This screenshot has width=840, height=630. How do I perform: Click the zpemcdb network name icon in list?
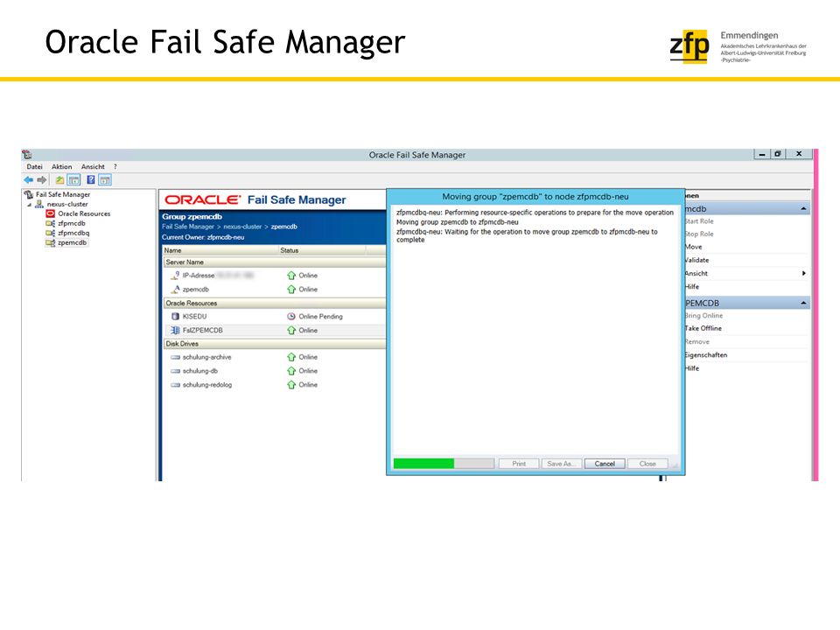pos(175,290)
